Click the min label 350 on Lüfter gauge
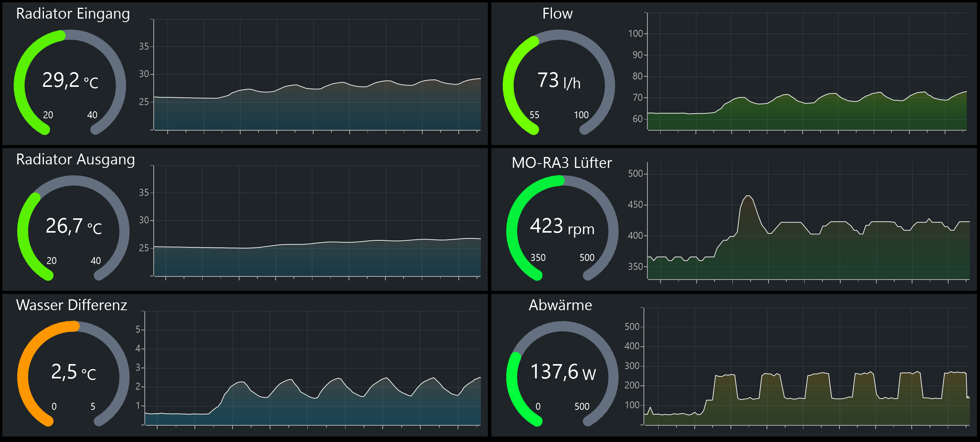This screenshot has width=980, height=442. [x=538, y=258]
